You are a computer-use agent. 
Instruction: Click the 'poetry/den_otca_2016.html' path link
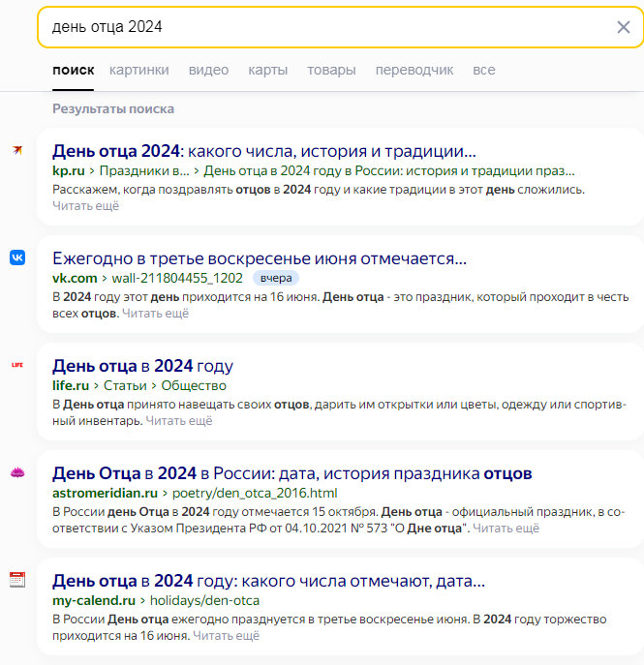click(255, 494)
